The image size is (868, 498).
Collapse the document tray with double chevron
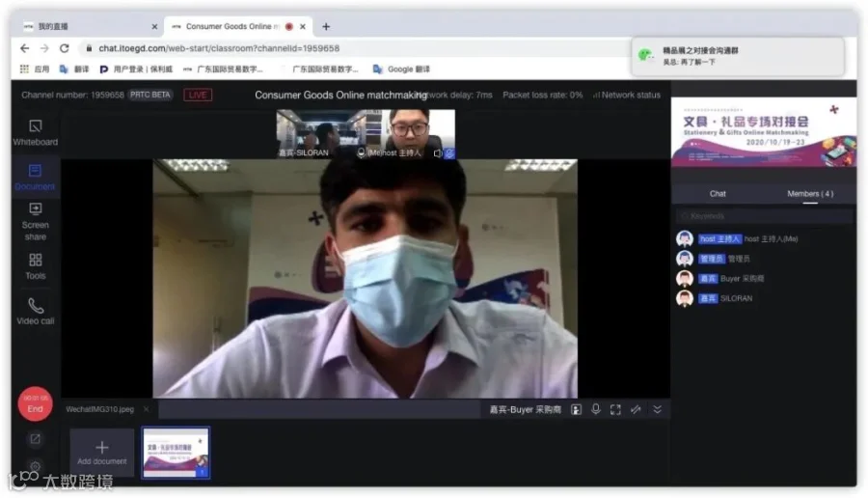657,409
